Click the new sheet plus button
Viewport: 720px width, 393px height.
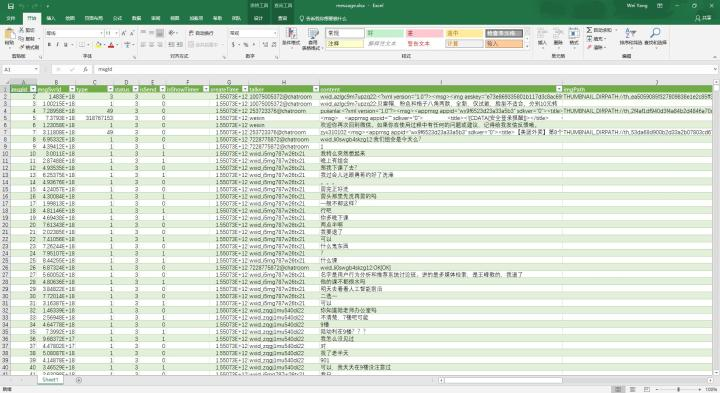pyautogui.click(x=79, y=380)
